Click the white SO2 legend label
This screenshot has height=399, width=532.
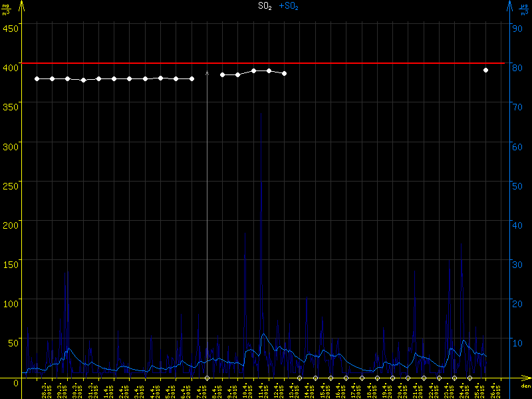click(x=265, y=6)
